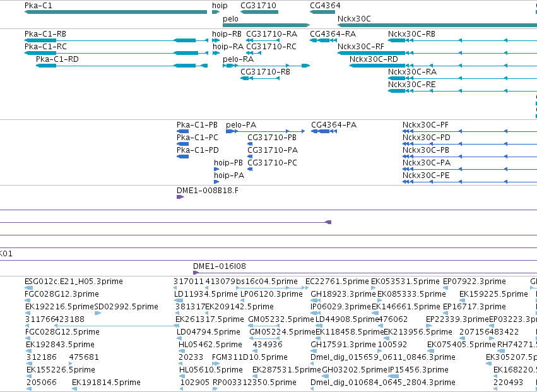Open protein Pka-C1-PB label
This screenshot has height=392, width=537.
[198, 125]
